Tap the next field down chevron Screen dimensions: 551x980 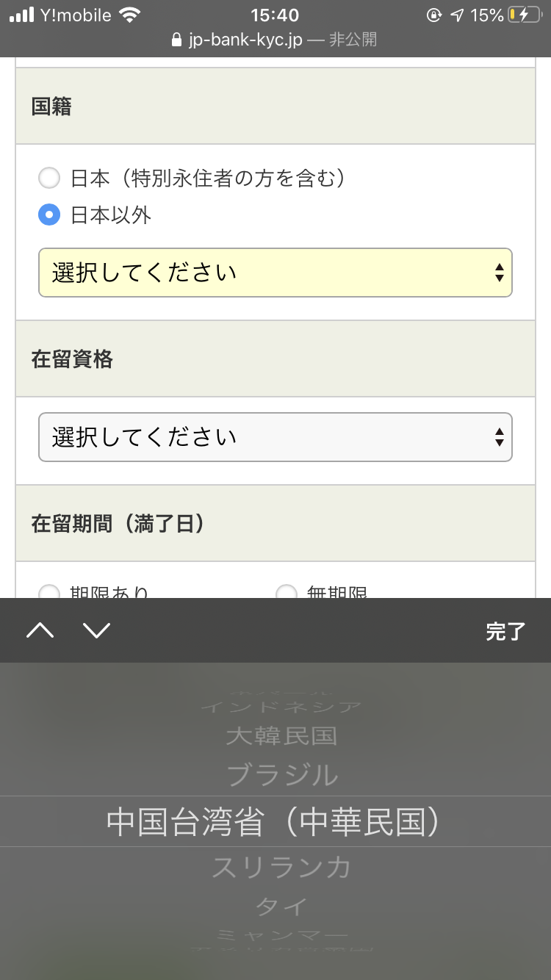coord(96,630)
